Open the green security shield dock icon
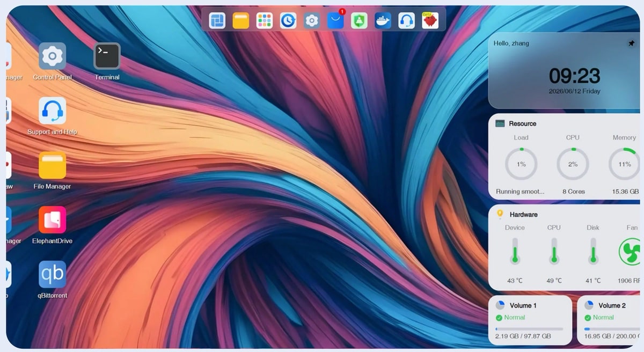The height and width of the screenshot is (352, 644). tap(359, 20)
